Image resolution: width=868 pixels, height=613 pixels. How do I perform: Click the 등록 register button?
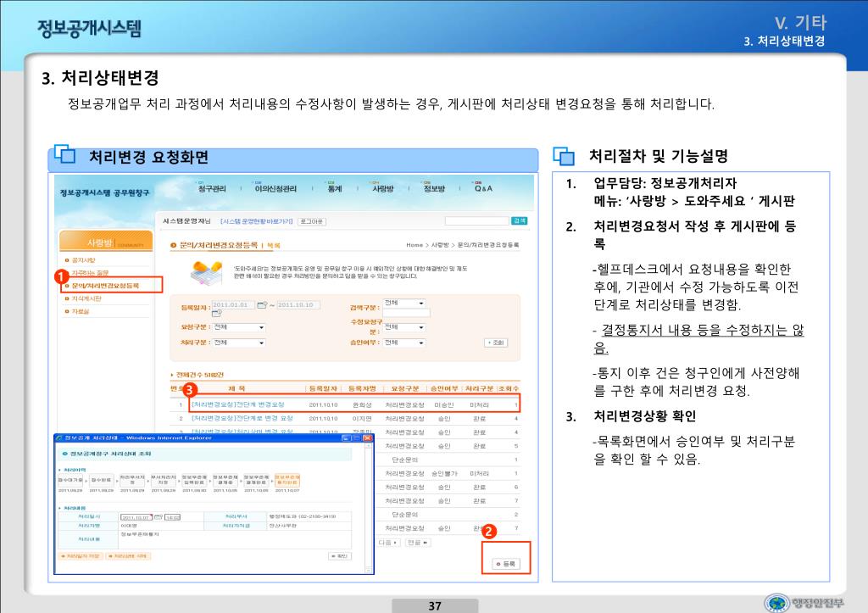click(x=506, y=564)
